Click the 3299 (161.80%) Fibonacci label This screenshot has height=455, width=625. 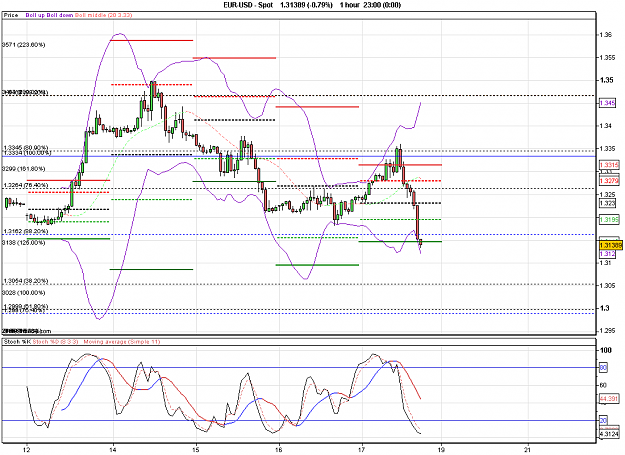point(24,169)
